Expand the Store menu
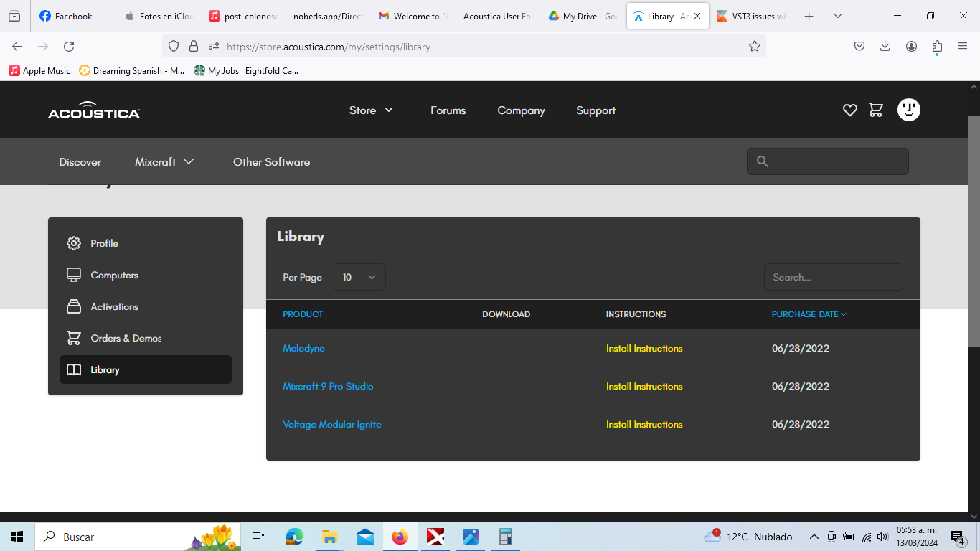 point(371,110)
